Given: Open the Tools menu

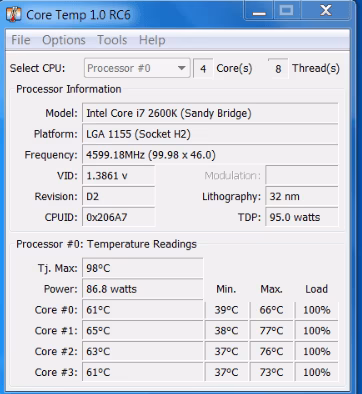Looking at the screenshot, I should (112, 40).
